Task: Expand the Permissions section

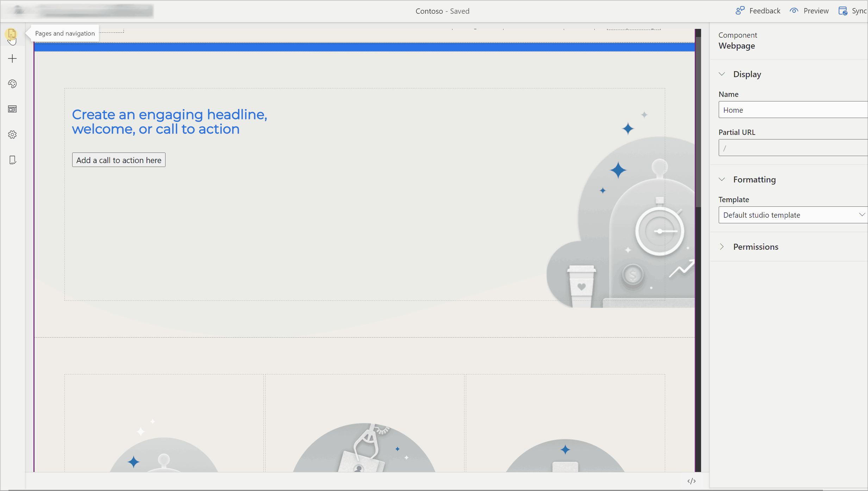Action: click(722, 247)
